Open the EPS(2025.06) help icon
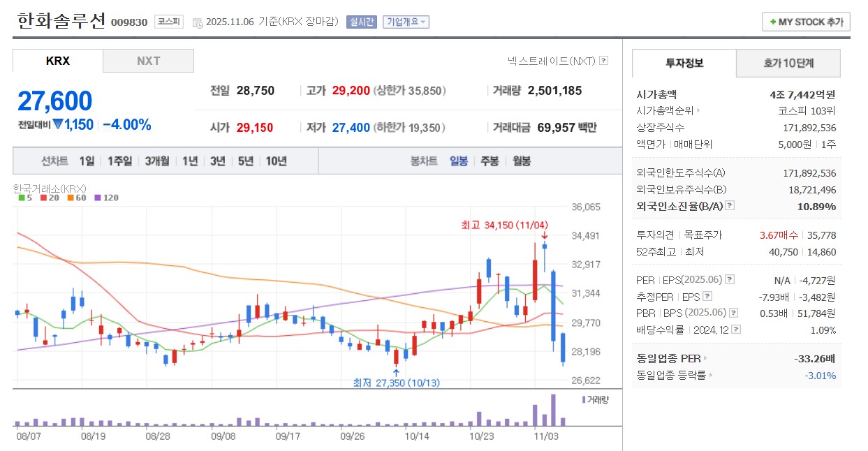This screenshot has width=868, height=451. (x=730, y=279)
